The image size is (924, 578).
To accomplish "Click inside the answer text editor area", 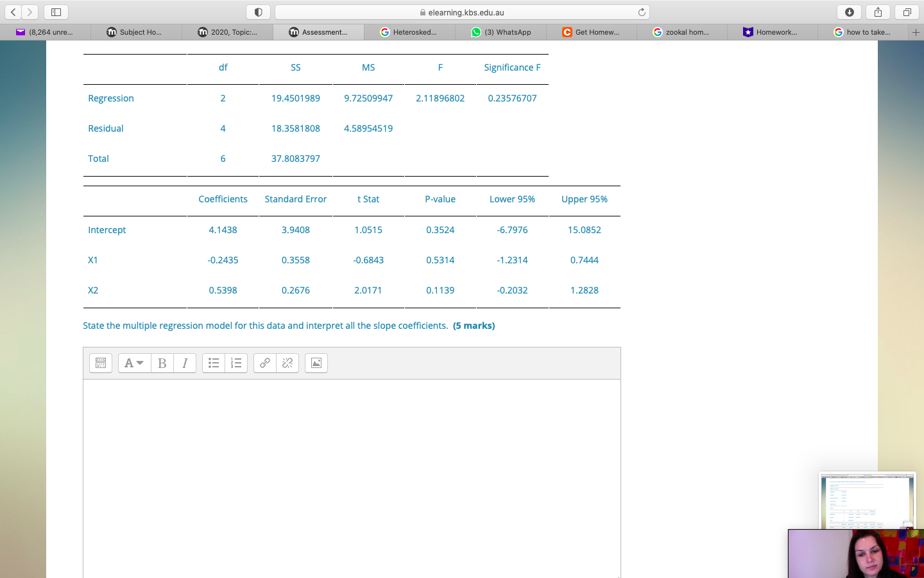I will click(x=352, y=478).
